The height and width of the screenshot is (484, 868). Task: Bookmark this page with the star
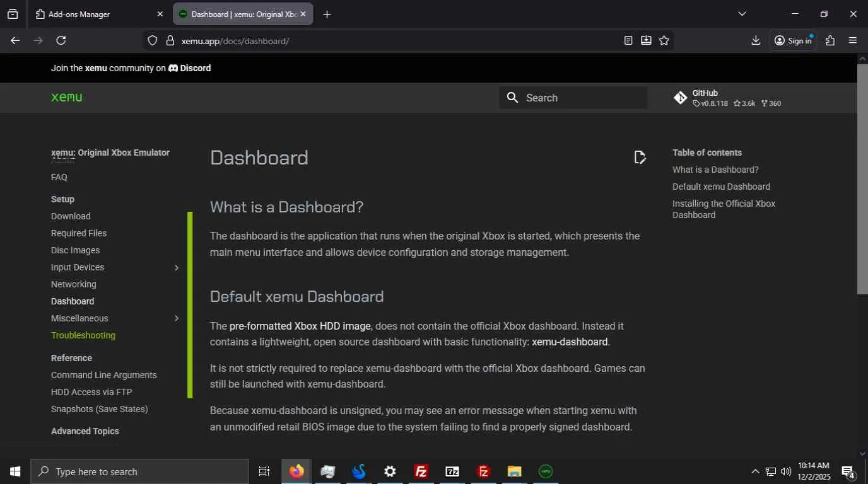click(664, 40)
